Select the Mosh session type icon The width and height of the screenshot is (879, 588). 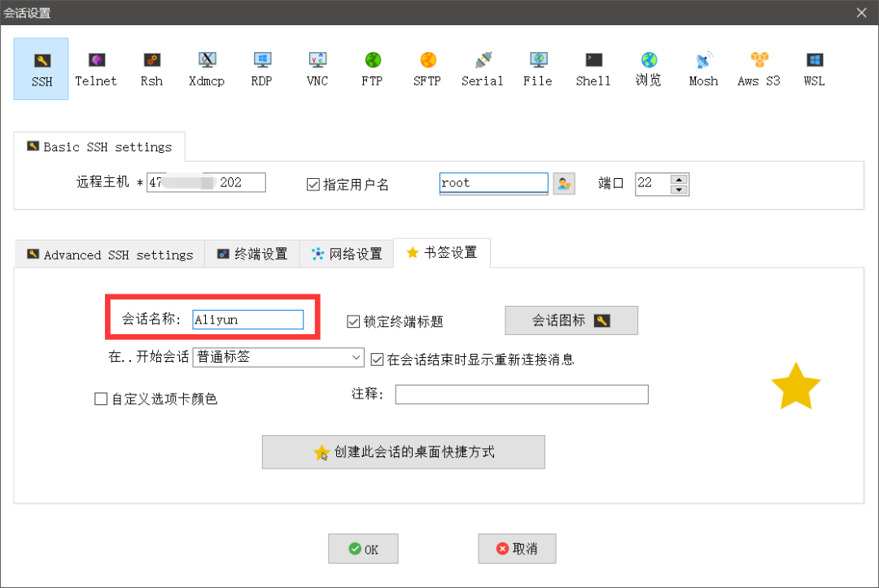coord(702,68)
